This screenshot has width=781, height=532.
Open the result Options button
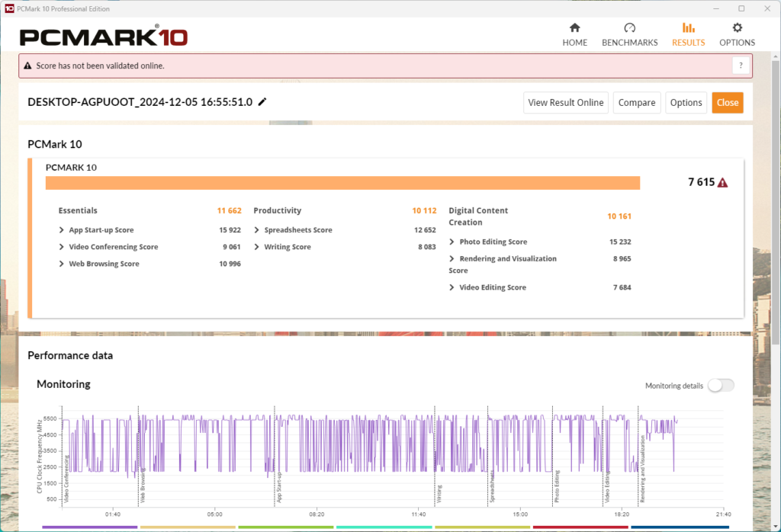click(686, 103)
